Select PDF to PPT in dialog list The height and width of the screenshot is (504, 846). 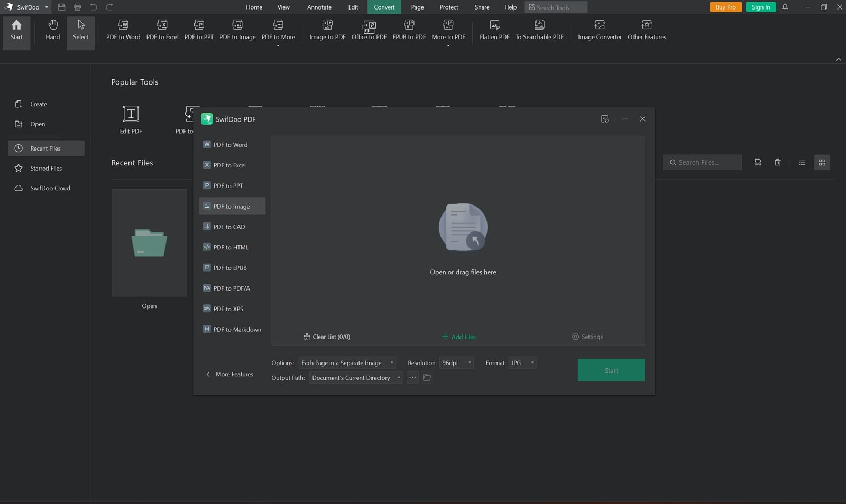[232, 186]
